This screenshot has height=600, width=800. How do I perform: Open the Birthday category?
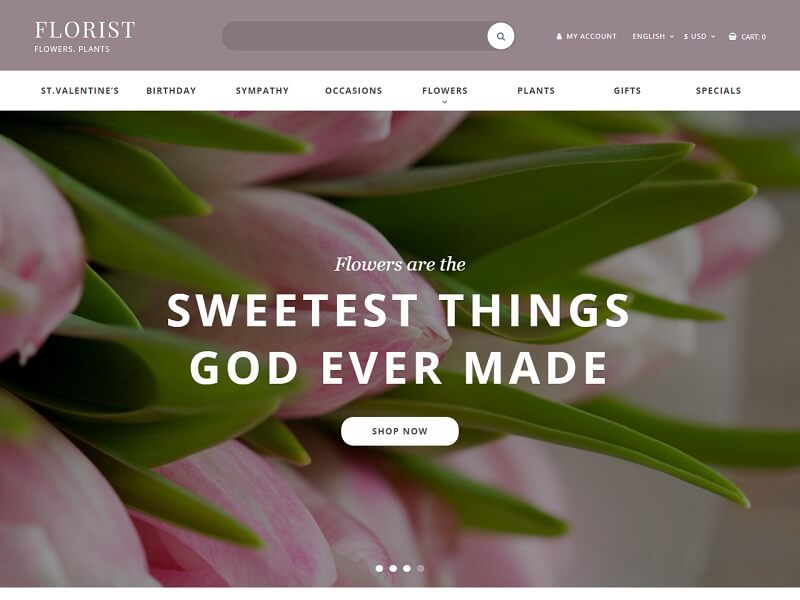tap(171, 91)
